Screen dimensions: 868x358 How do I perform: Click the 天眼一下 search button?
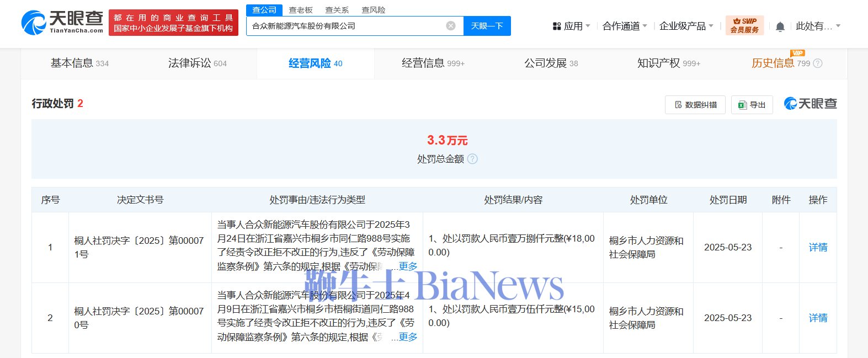tap(487, 26)
